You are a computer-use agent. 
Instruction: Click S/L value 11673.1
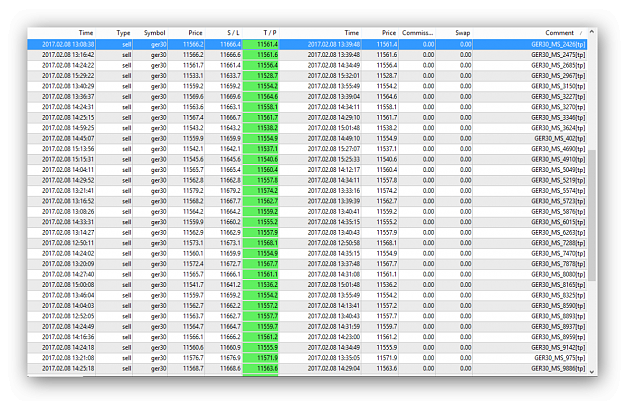point(230,243)
